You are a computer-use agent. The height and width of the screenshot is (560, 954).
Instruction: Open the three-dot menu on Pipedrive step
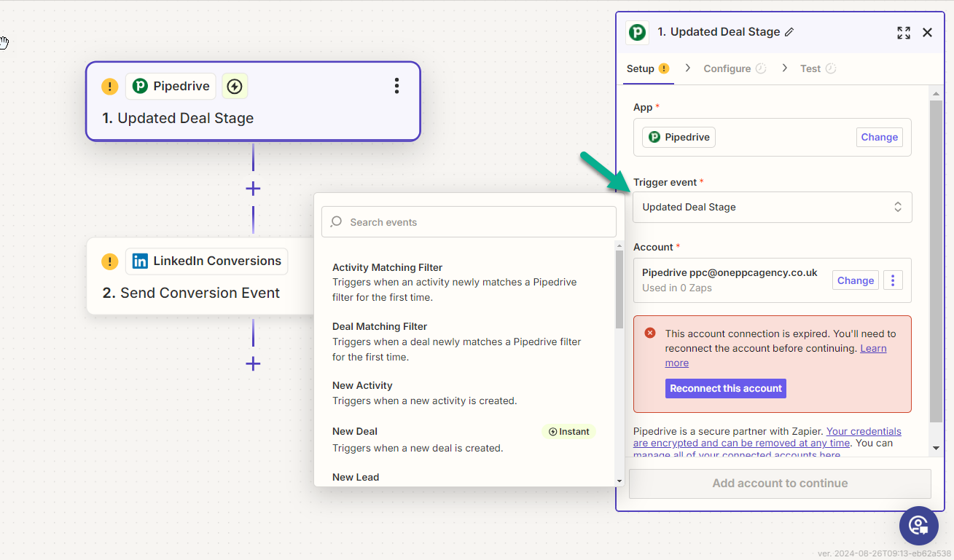[x=396, y=86]
